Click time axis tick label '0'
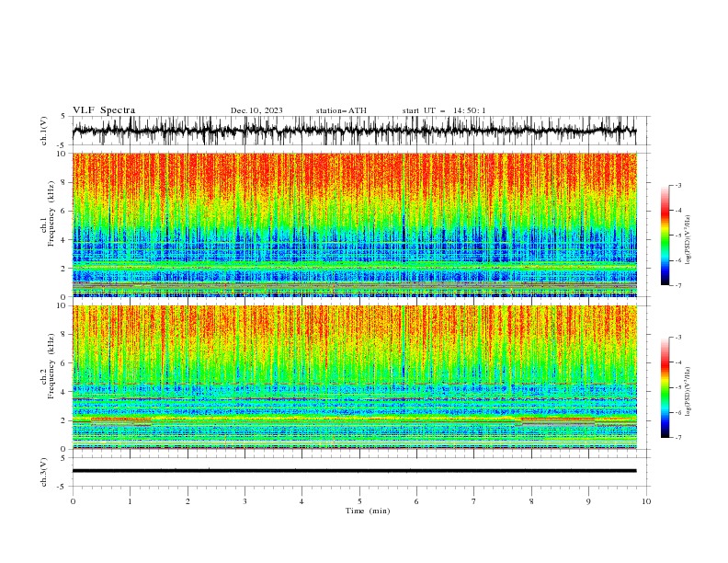Image resolution: width=728 pixels, height=563 pixels. (73, 501)
